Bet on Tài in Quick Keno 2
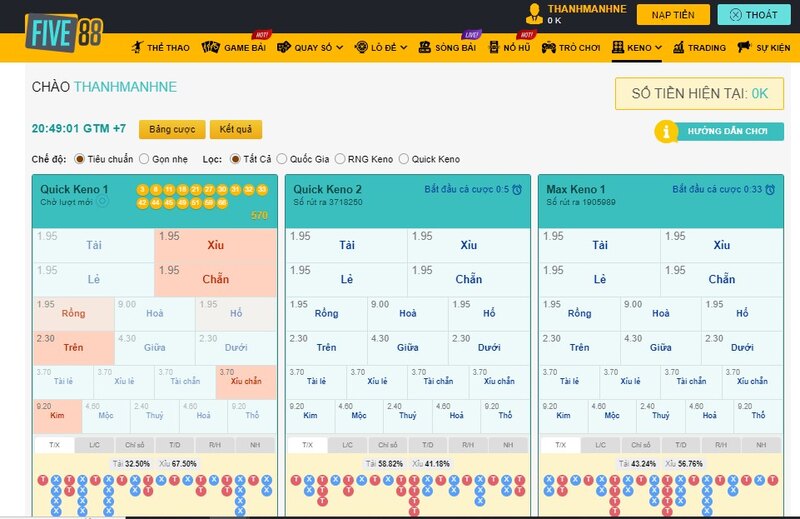The width and height of the screenshot is (800, 519). (347, 245)
